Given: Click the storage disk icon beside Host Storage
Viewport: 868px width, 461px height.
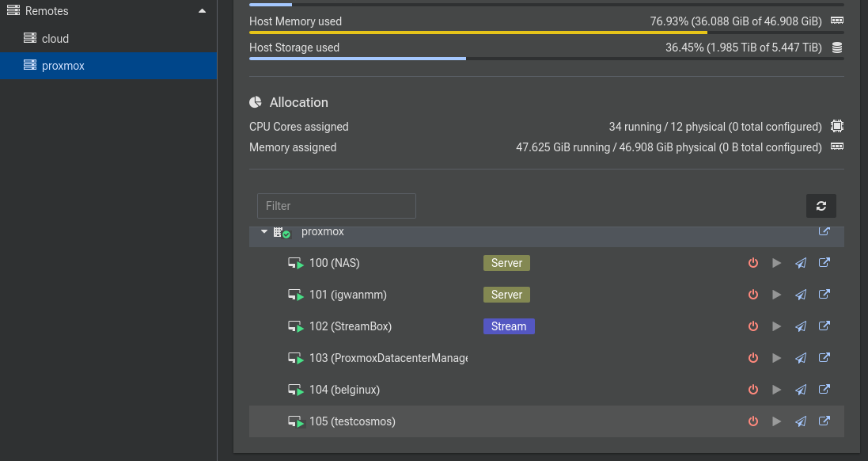Looking at the screenshot, I should pyautogui.click(x=837, y=48).
